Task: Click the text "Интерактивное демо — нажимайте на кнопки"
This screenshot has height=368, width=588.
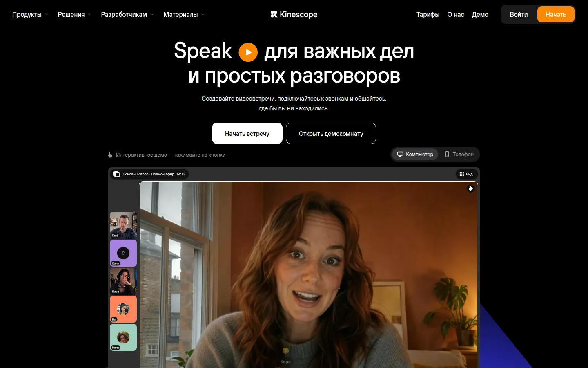Action: 171,155
